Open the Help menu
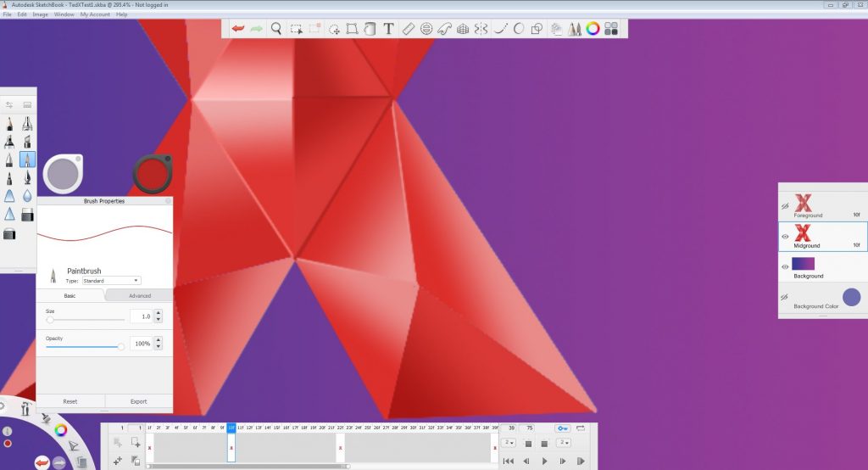The image size is (868, 470). click(x=122, y=14)
